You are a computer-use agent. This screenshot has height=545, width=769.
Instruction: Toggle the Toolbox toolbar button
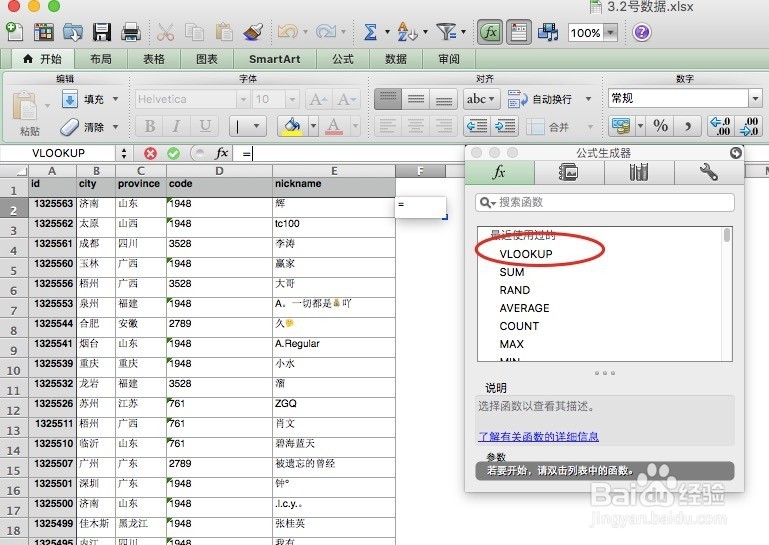pyautogui.click(x=519, y=32)
